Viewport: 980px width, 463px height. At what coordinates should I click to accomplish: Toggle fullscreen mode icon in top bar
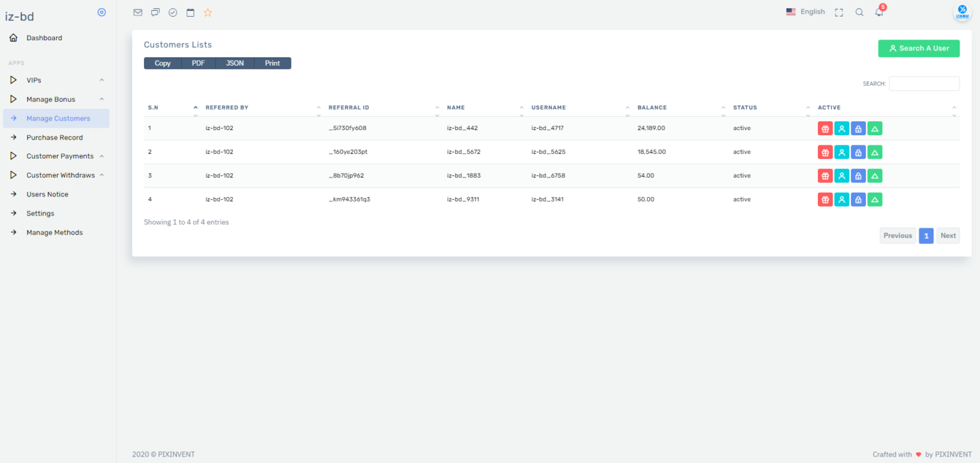(x=839, y=12)
